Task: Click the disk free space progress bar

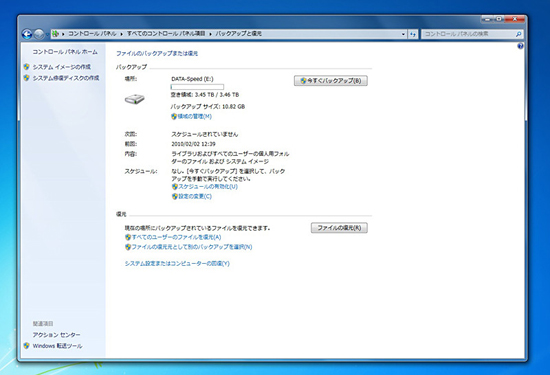Action: pos(197,87)
